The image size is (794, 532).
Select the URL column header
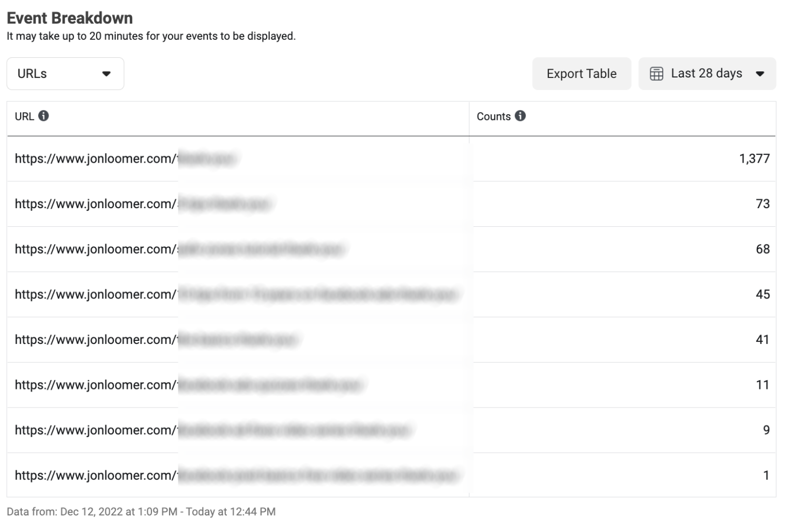[24, 116]
